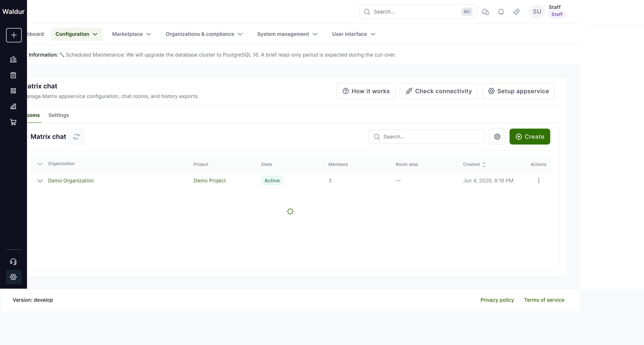Expand the Demo Organization row
Image resolution: width=644 pixels, height=345 pixels.
40,181
